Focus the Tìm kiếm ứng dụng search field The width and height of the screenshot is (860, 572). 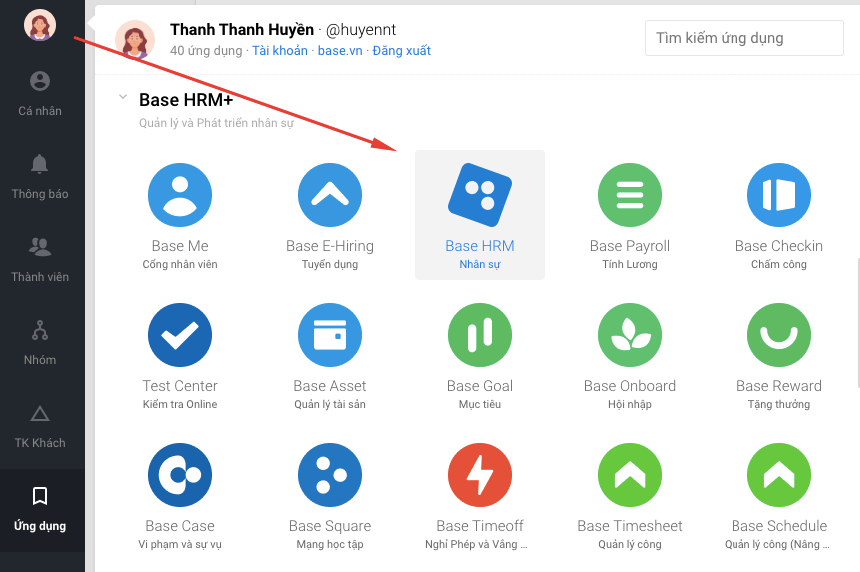tap(744, 38)
